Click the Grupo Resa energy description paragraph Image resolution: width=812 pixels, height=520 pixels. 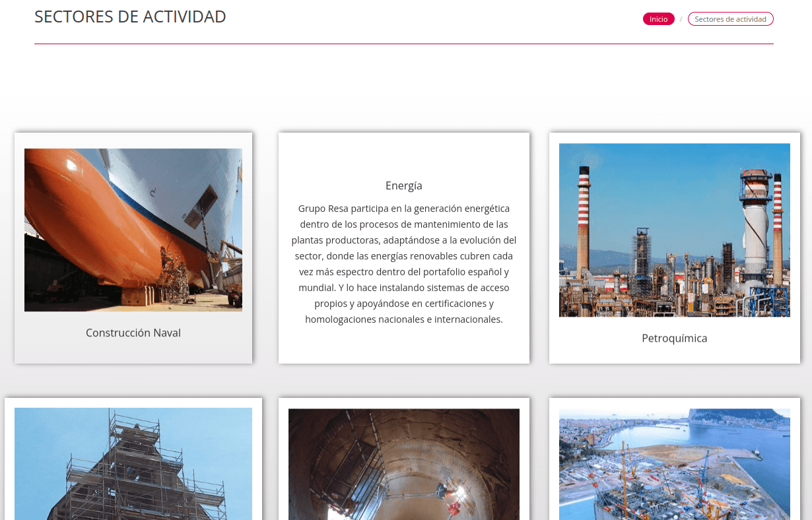pos(404,264)
